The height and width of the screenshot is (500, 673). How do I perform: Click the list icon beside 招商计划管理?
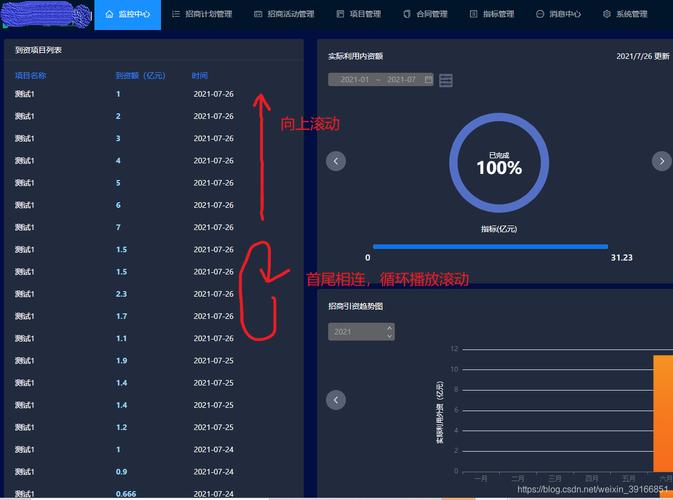176,14
